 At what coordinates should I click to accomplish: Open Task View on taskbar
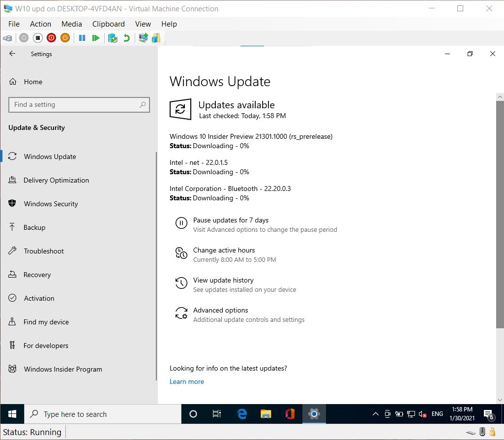pos(217,414)
